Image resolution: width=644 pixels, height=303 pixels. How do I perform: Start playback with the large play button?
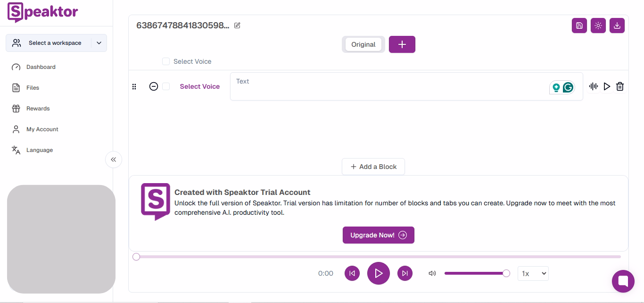pos(379,273)
